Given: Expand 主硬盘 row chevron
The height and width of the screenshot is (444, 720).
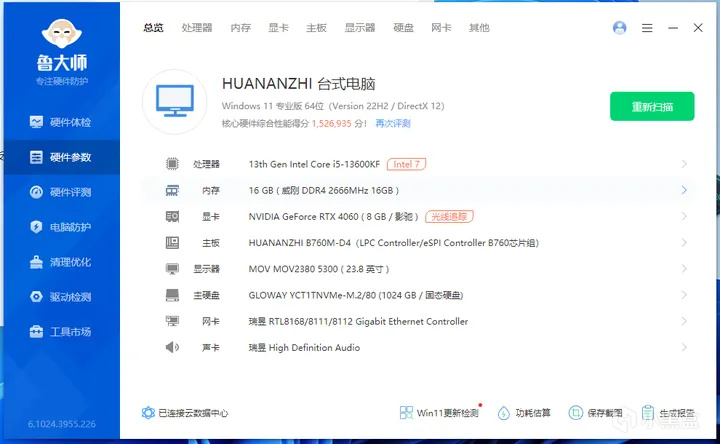Looking at the screenshot, I should (x=684, y=295).
